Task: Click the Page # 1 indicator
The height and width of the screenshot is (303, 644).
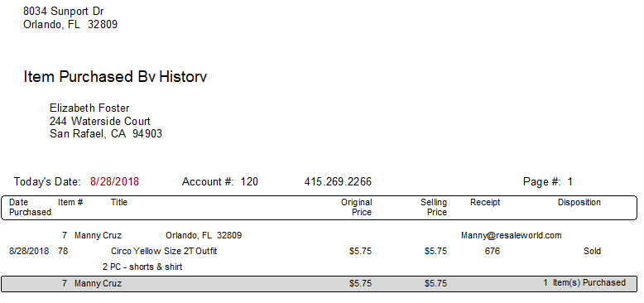Action: [548, 181]
